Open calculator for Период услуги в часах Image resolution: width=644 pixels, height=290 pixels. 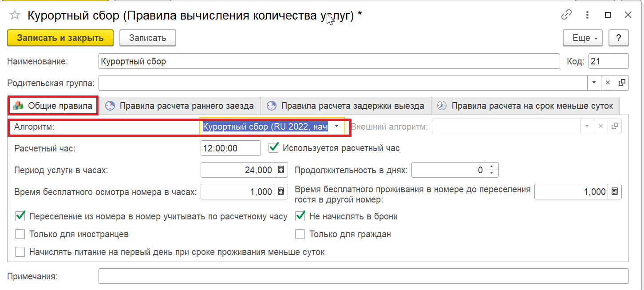[281, 170]
